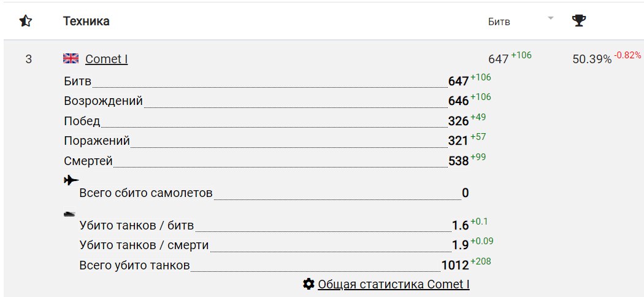This screenshot has height=297, width=644.
Task: Open the Comet I vehicle link
Action: click(x=106, y=60)
